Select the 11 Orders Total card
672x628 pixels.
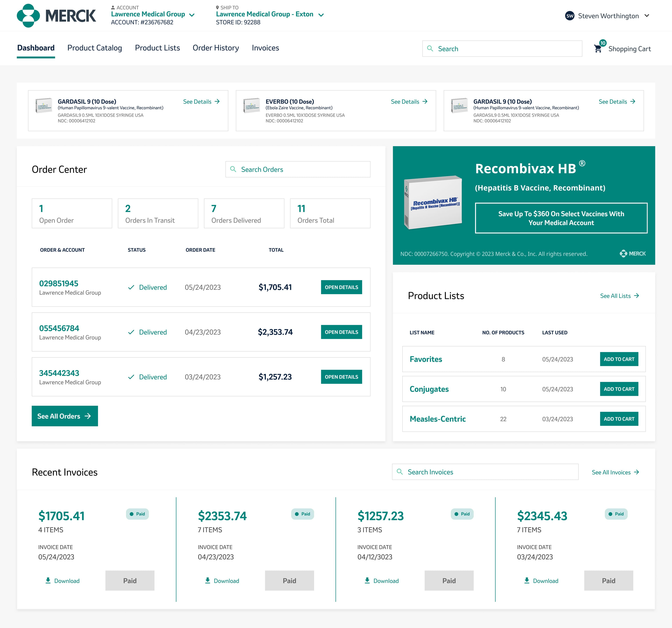tap(330, 213)
